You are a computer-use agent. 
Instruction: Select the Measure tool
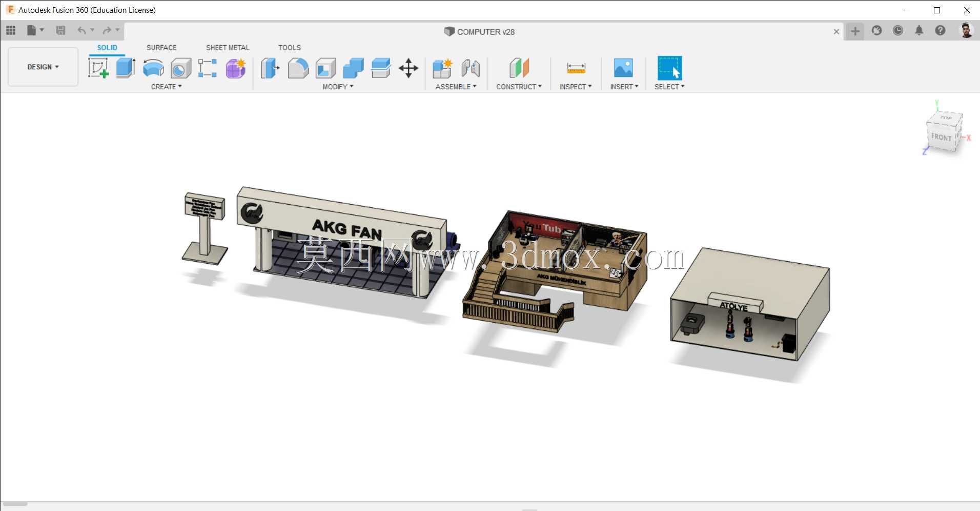576,68
